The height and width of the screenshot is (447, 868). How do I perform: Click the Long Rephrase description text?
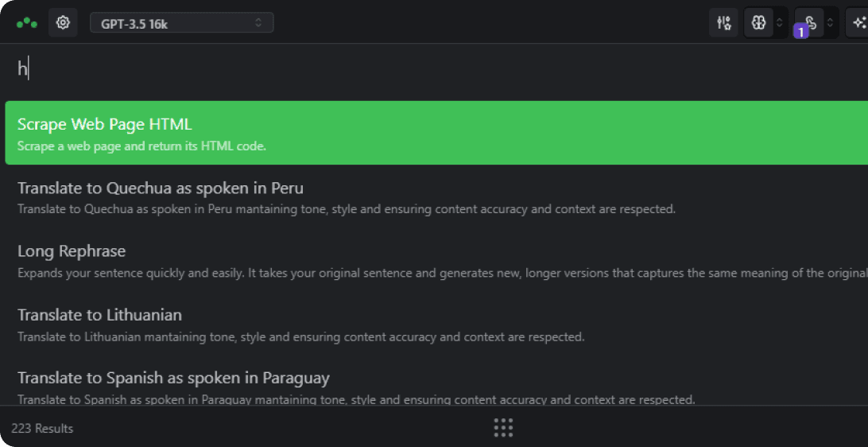coord(397,274)
